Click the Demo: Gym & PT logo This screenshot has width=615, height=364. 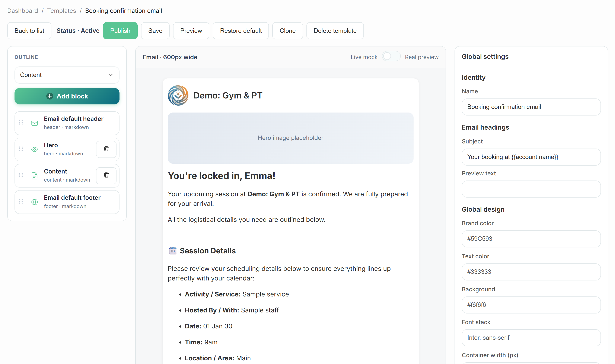click(x=178, y=95)
